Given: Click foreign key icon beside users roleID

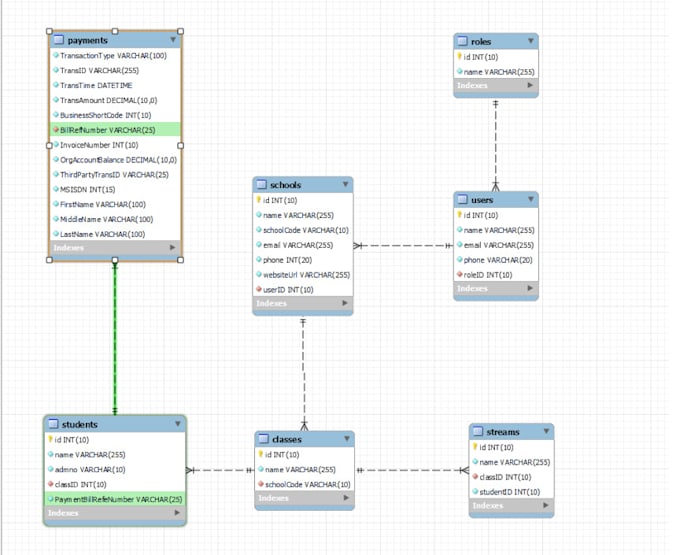Looking at the screenshot, I should (460, 274).
